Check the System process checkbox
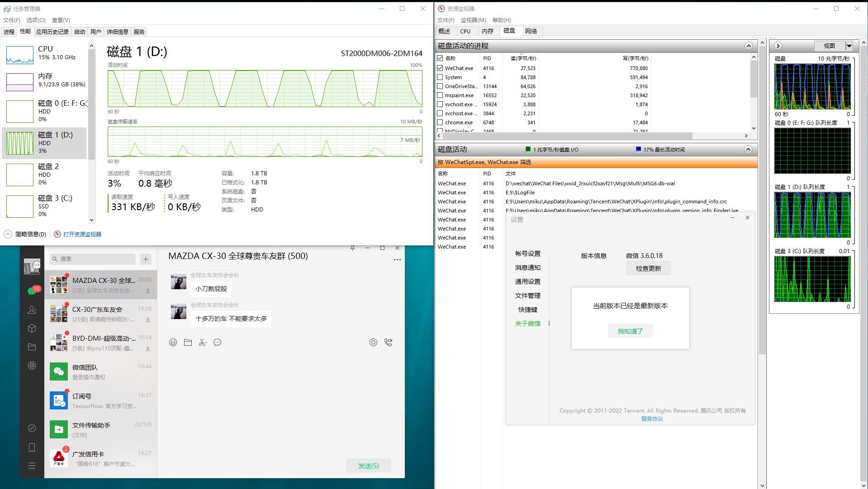Image resolution: width=868 pixels, height=489 pixels. pyautogui.click(x=440, y=77)
